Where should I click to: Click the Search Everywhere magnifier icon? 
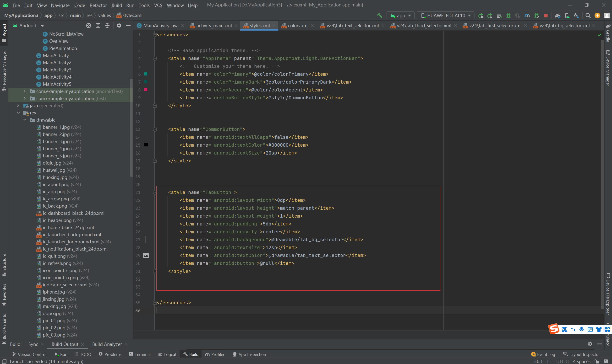(588, 16)
